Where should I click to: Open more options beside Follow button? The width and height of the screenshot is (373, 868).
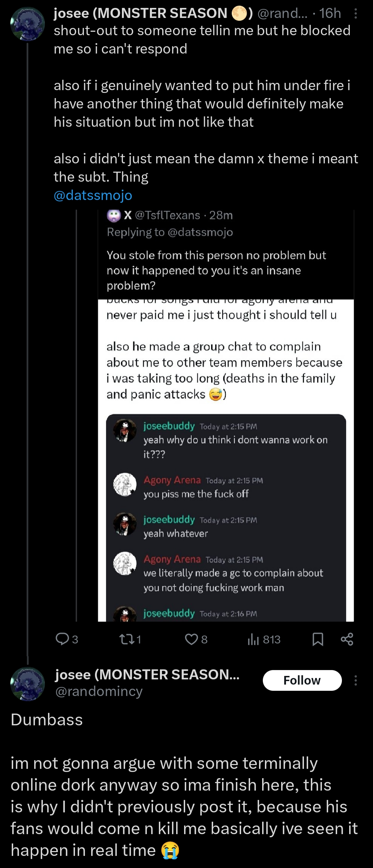coord(356,680)
